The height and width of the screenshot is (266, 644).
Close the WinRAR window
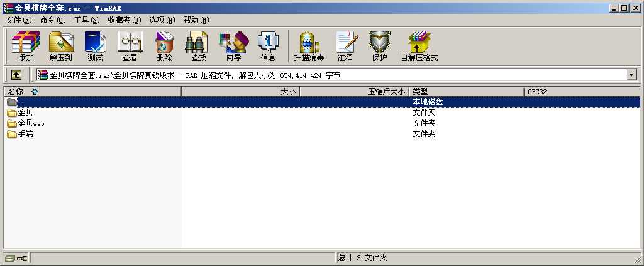pyautogui.click(x=635, y=8)
